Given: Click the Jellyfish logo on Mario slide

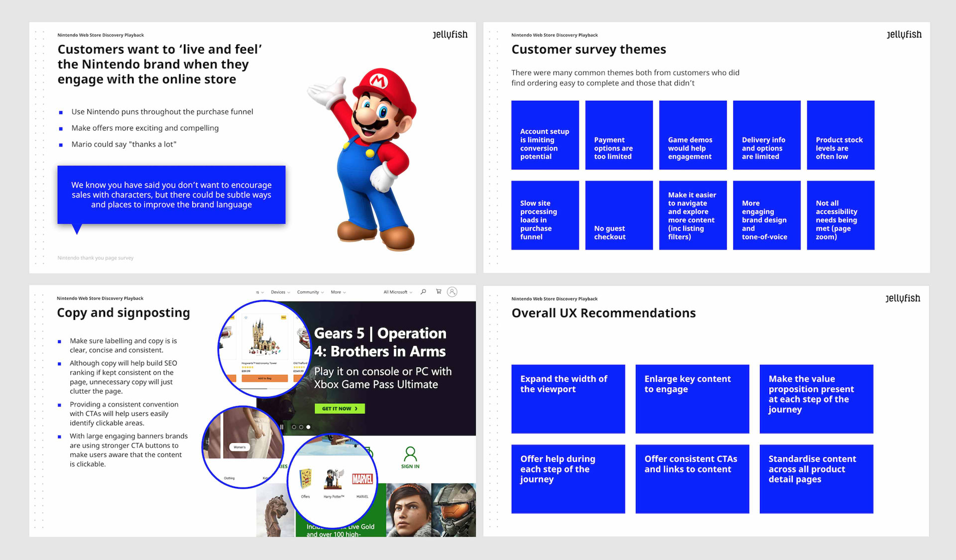Looking at the screenshot, I should [x=450, y=34].
